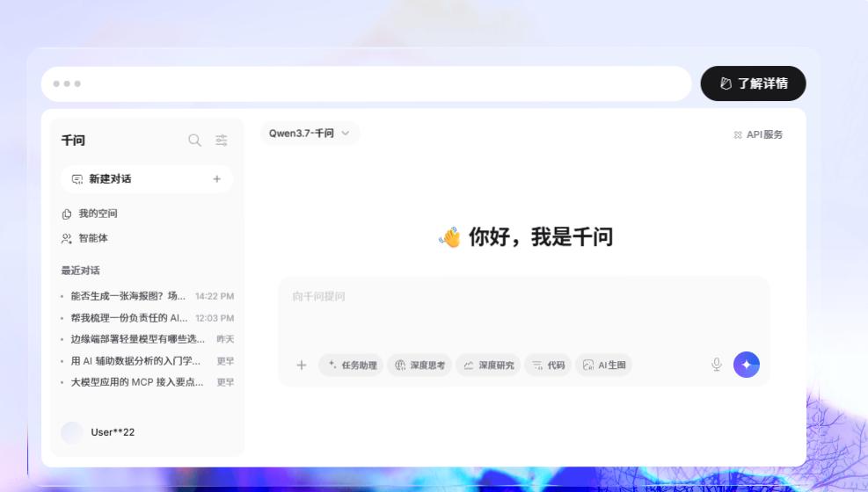Click the 14:22 PM timestamp
Image resolution: width=868 pixels, height=492 pixels.
(x=215, y=296)
